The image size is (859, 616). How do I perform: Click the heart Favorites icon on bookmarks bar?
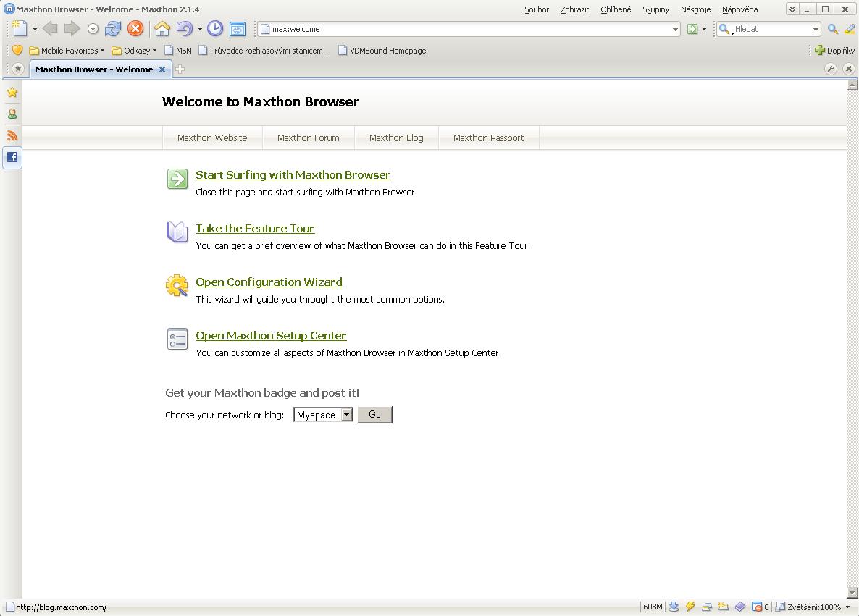[x=17, y=51]
